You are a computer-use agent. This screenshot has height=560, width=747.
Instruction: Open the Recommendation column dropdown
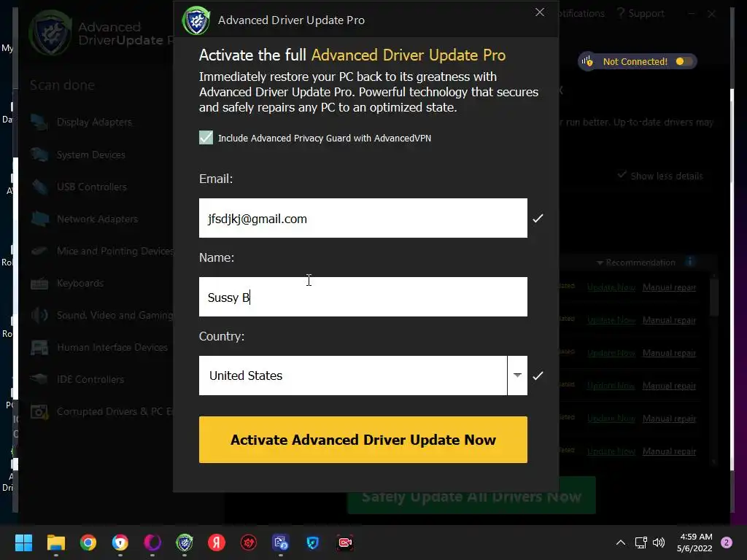click(600, 262)
